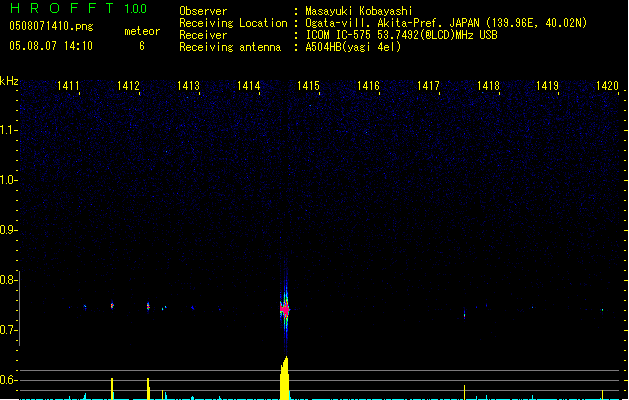Click the HROFFT title text

click(60, 9)
